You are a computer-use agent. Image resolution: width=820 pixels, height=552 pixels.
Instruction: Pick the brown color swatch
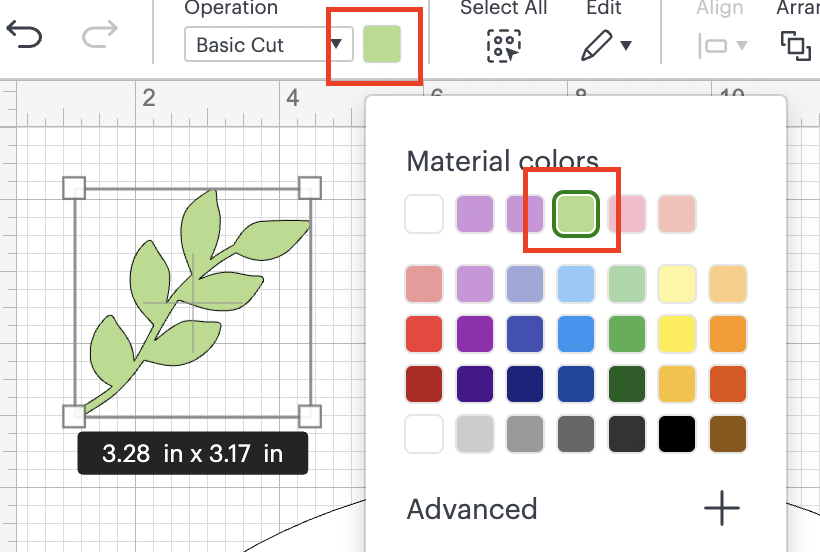(x=727, y=434)
